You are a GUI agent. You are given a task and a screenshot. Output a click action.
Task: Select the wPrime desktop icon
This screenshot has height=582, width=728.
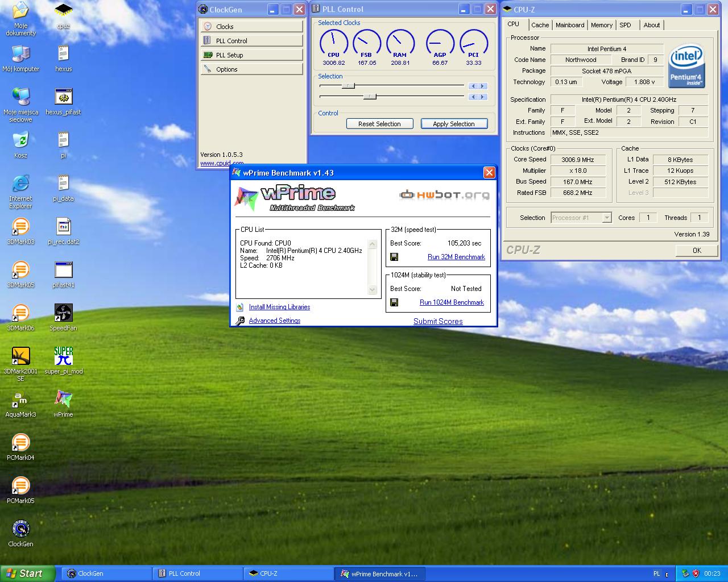(64, 400)
